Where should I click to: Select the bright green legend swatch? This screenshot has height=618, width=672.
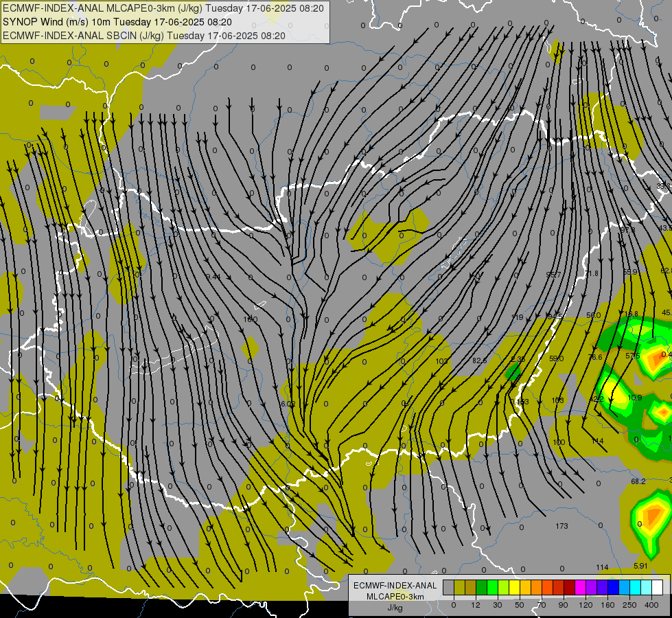pyautogui.click(x=492, y=587)
